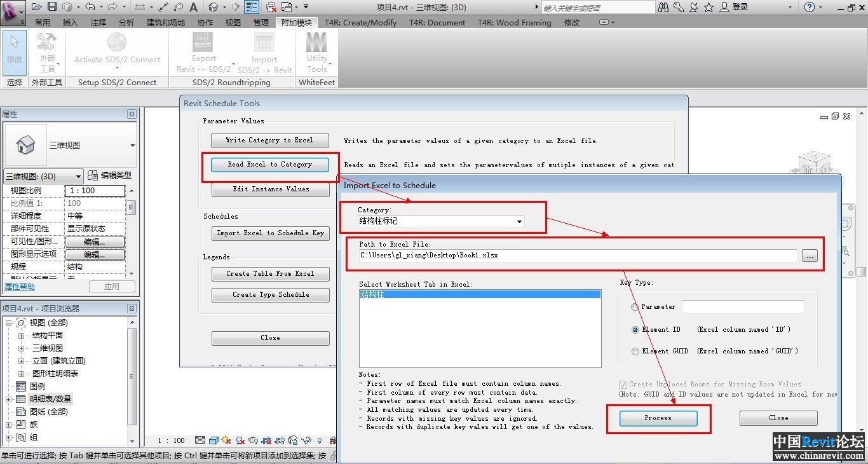The image size is (868, 464).
Task: Click the Sun Path off icon in view bar
Action: pyautogui.click(x=226, y=440)
